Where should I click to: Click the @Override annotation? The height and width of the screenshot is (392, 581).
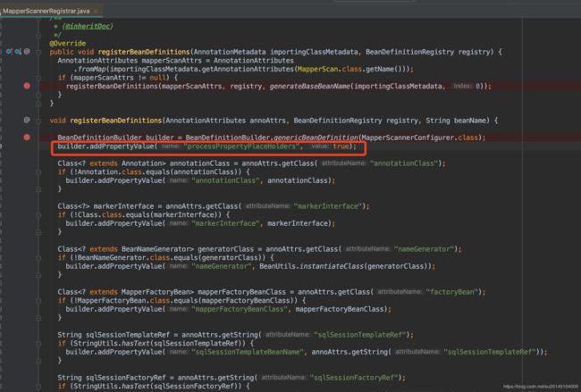[x=69, y=43]
